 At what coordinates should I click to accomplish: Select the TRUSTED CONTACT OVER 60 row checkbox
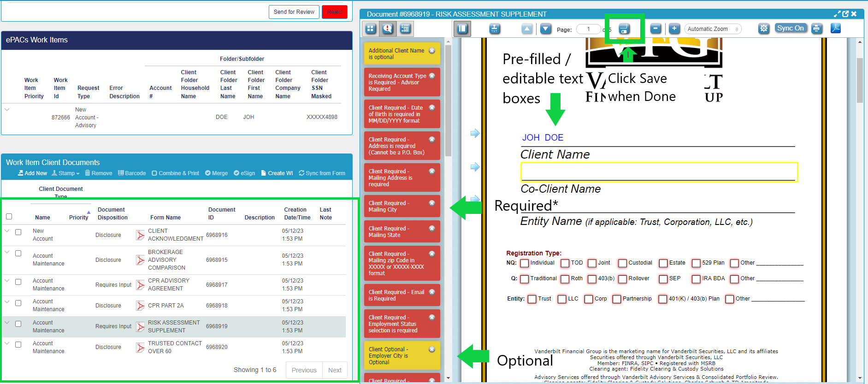pos(18,345)
